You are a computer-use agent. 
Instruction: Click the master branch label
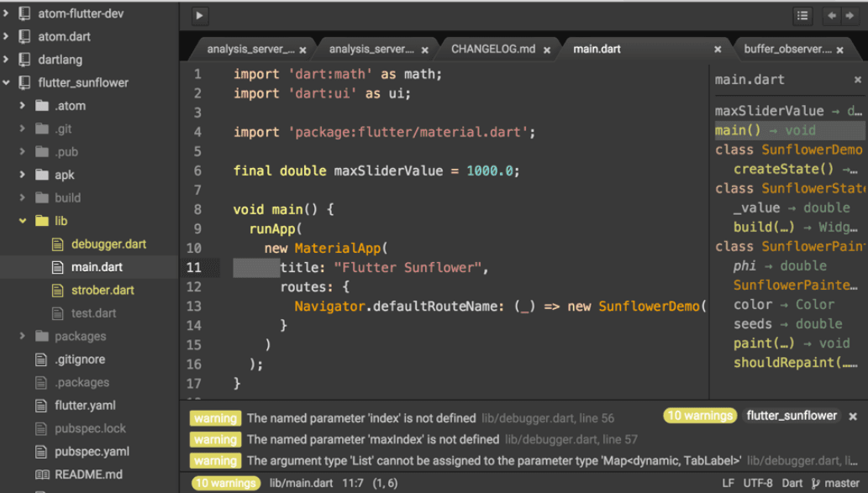[842, 484]
